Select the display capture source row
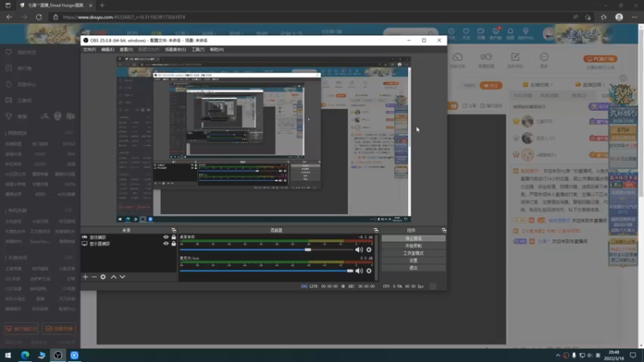Viewport: 644px width, 362px height. [129, 244]
